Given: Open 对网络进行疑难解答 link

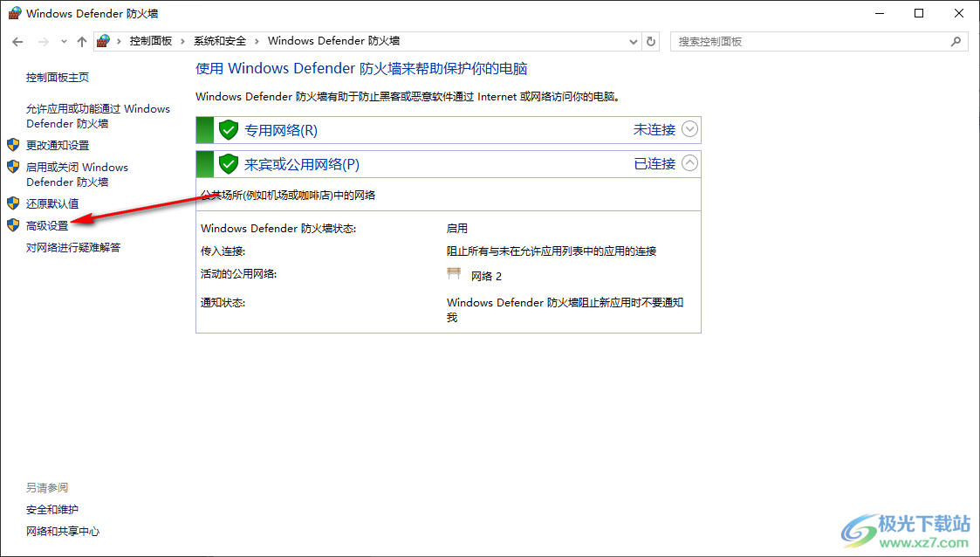Looking at the screenshot, I should pos(73,248).
